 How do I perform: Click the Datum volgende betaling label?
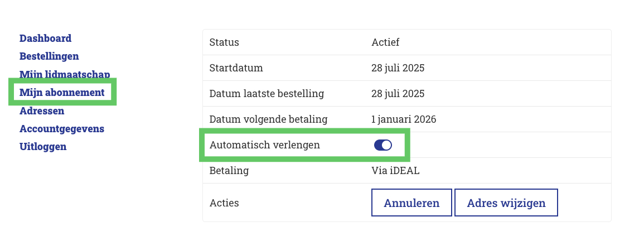pos(268,119)
